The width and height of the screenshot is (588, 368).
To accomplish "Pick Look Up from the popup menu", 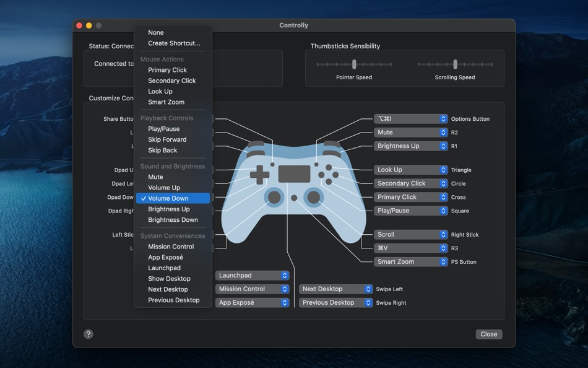I will click(173, 91).
